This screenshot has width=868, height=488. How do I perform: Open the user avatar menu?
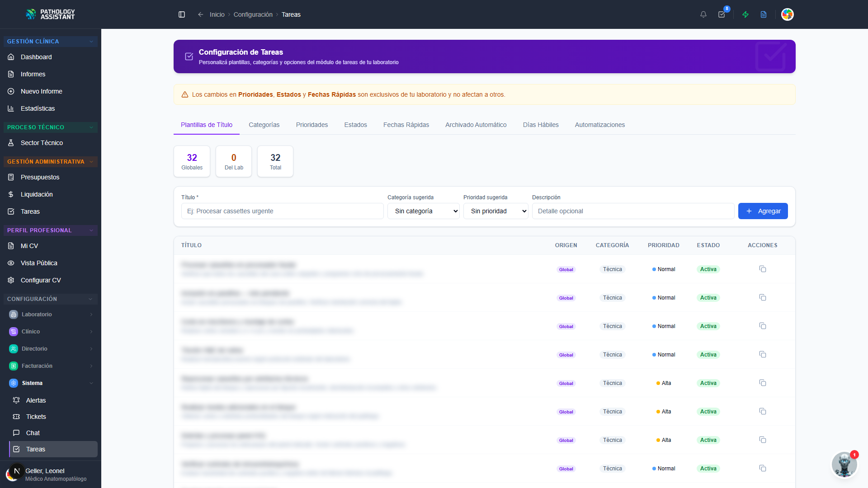click(x=788, y=14)
